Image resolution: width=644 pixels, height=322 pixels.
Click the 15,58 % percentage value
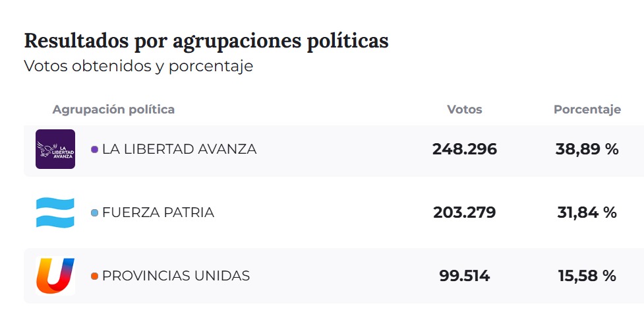[x=587, y=276]
